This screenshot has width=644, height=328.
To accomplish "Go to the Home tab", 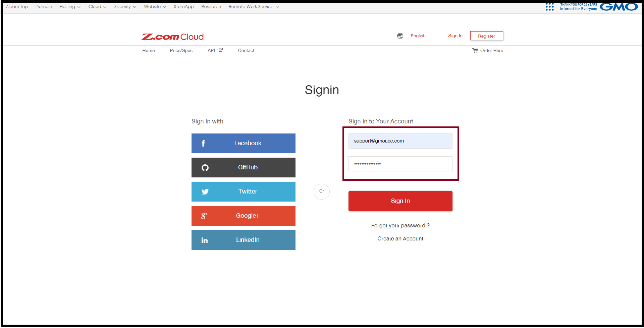I will pos(148,50).
